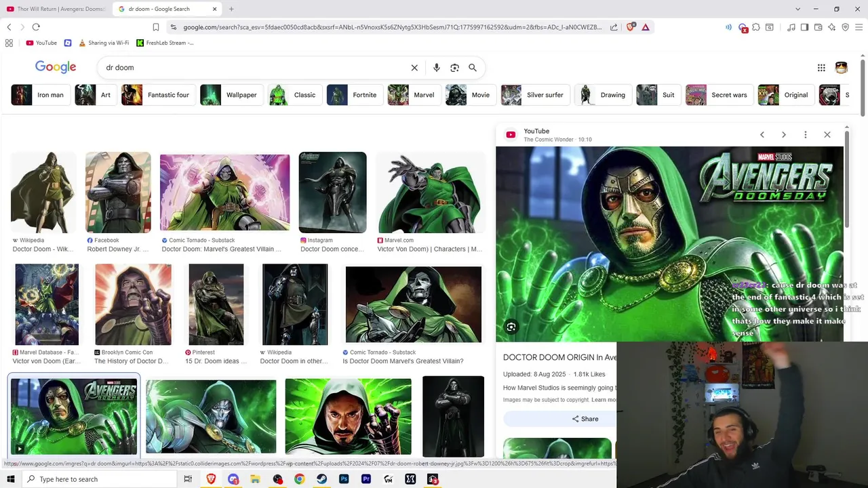Viewport: 868px width, 488px height.
Task: Clear the search query with X
Action: tap(414, 68)
